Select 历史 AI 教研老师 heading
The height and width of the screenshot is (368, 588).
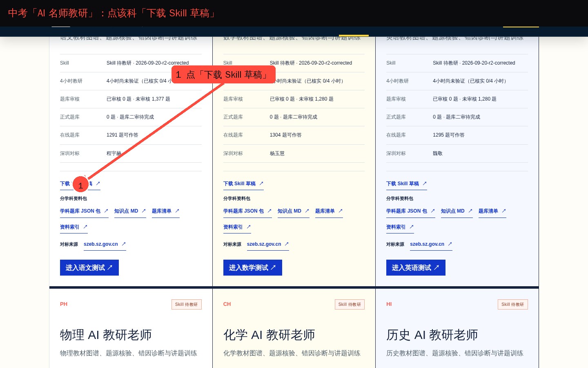click(432, 335)
